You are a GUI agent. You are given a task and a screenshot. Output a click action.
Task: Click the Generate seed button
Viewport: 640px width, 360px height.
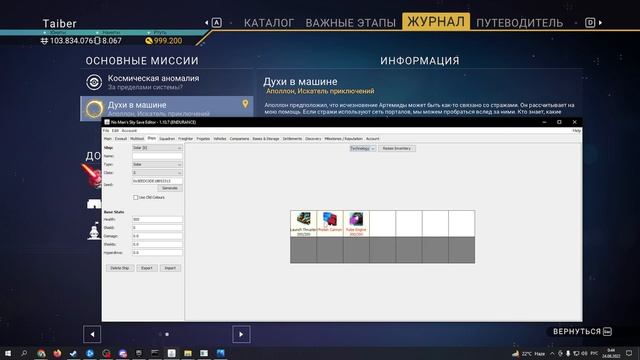[x=170, y=188]
